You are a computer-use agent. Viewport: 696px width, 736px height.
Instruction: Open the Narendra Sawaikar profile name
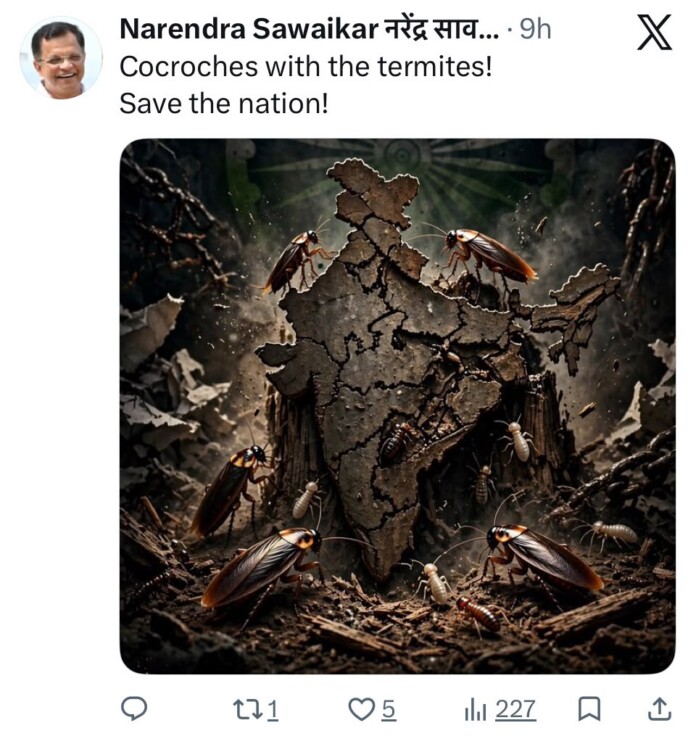pyautogui.click(x=249, y=30)
